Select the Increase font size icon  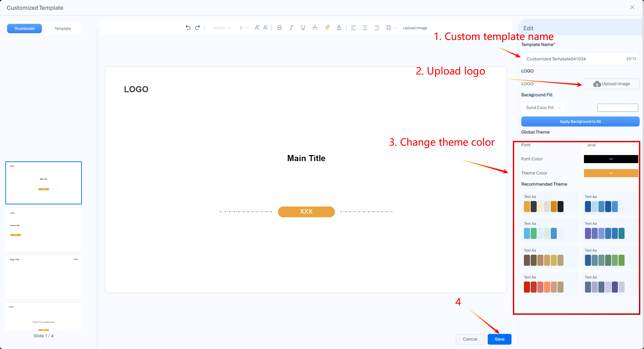pos(257,28)
